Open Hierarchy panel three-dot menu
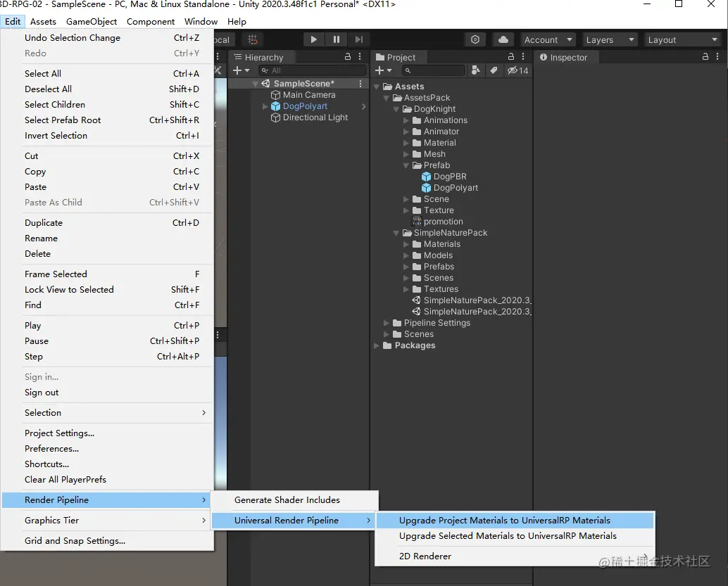This screenshot has width=728, height=586. pos(360,56)
